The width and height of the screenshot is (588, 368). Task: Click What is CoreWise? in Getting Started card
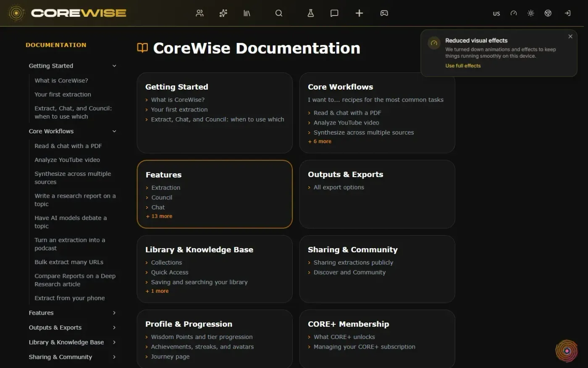point(178,100)
